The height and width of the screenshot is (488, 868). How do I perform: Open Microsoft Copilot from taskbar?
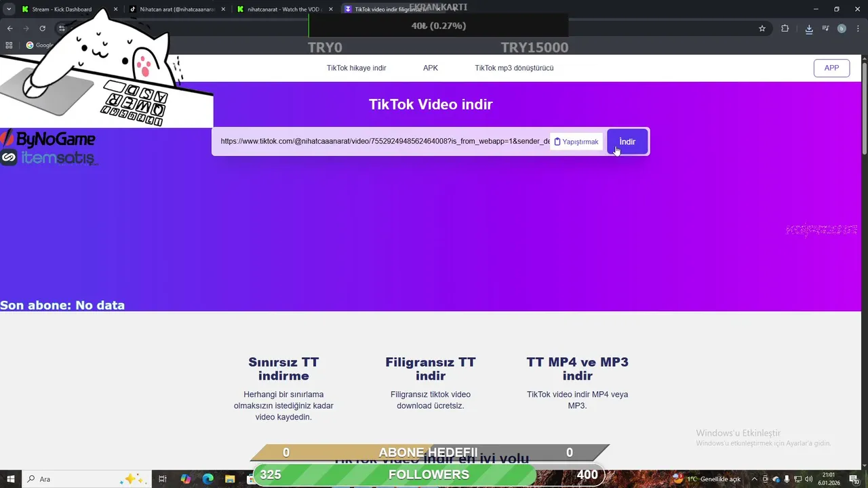point(186,479)
